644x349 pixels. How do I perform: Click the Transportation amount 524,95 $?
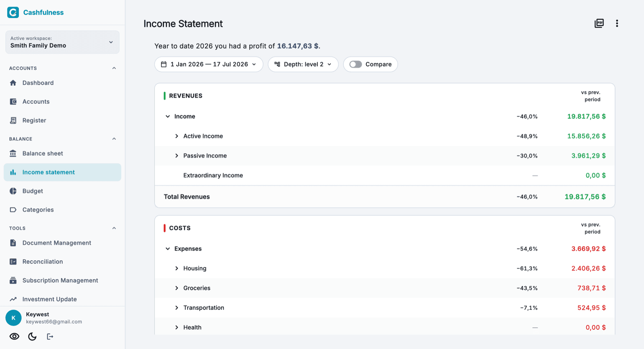(x=591, y=308)
